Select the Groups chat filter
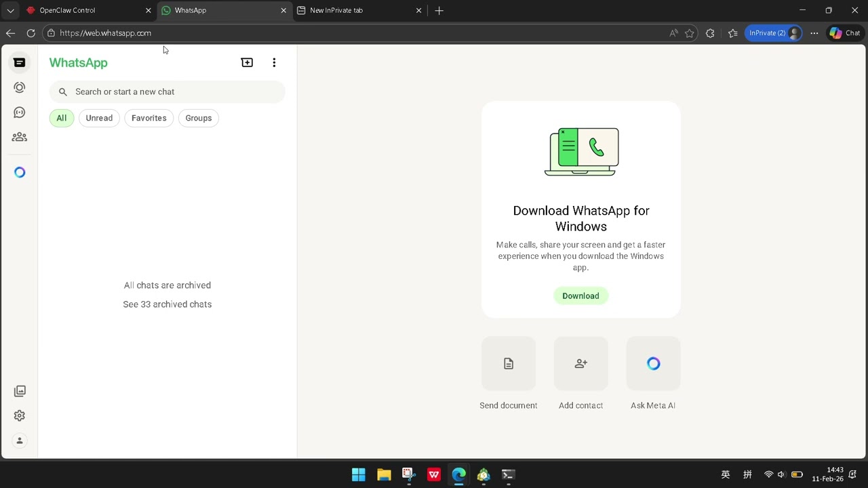 199,118
